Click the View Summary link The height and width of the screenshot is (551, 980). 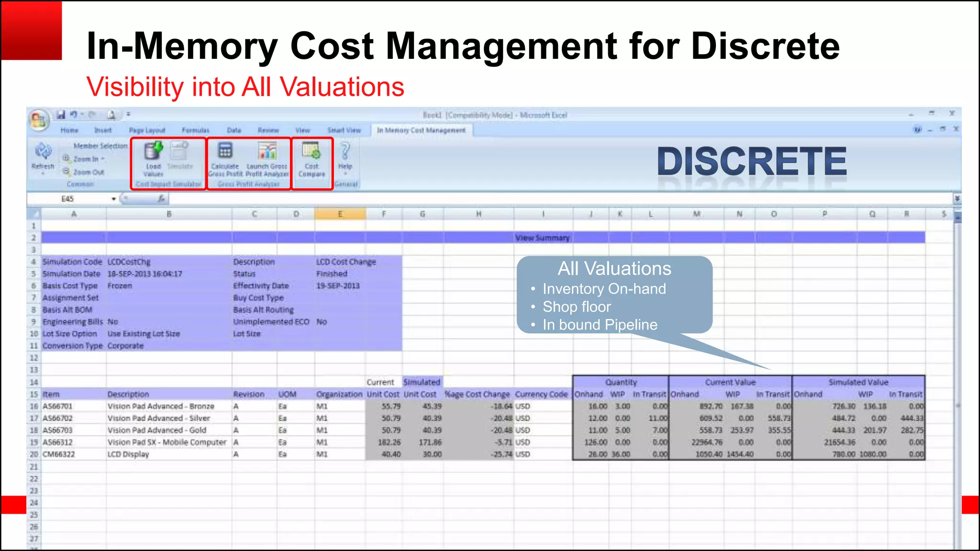[542, 238]
